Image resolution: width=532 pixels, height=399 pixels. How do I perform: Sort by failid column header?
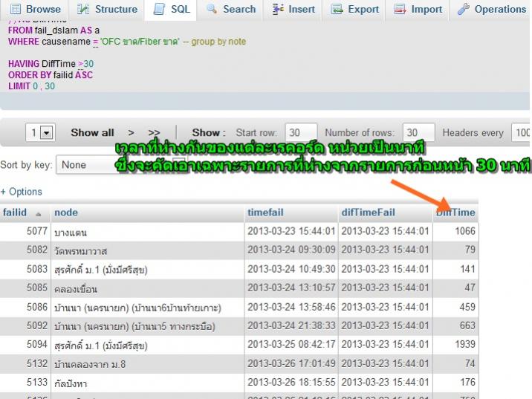coord(15,213)
